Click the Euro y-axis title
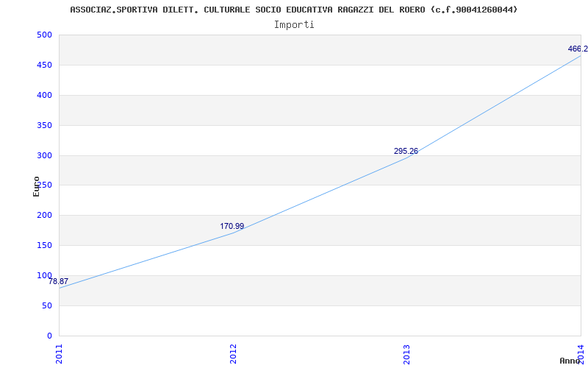This screenshot has width=588, height=368. coord(36,187)
